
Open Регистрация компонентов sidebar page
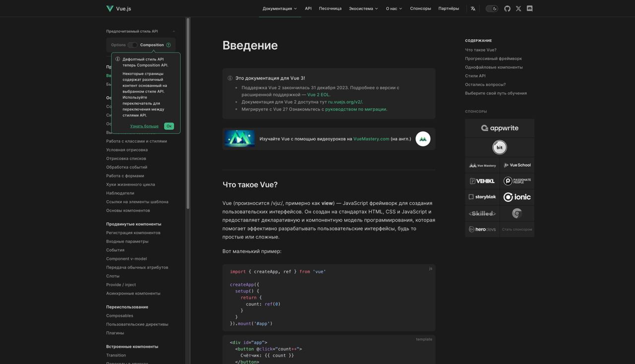click(x=133, y=233)
